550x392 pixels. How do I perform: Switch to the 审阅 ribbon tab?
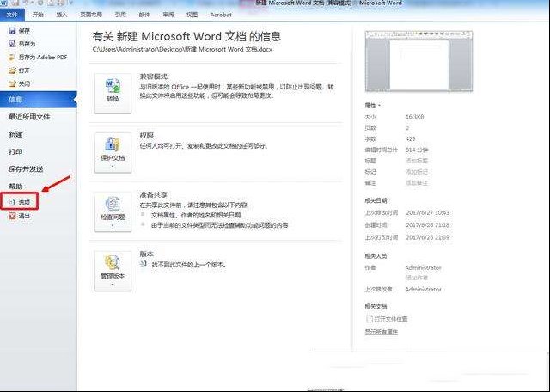(x=168, y=15)
